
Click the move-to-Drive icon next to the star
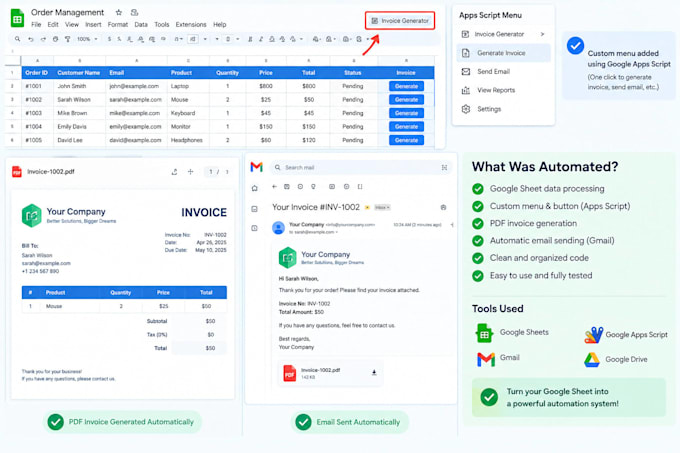point(134,12)
